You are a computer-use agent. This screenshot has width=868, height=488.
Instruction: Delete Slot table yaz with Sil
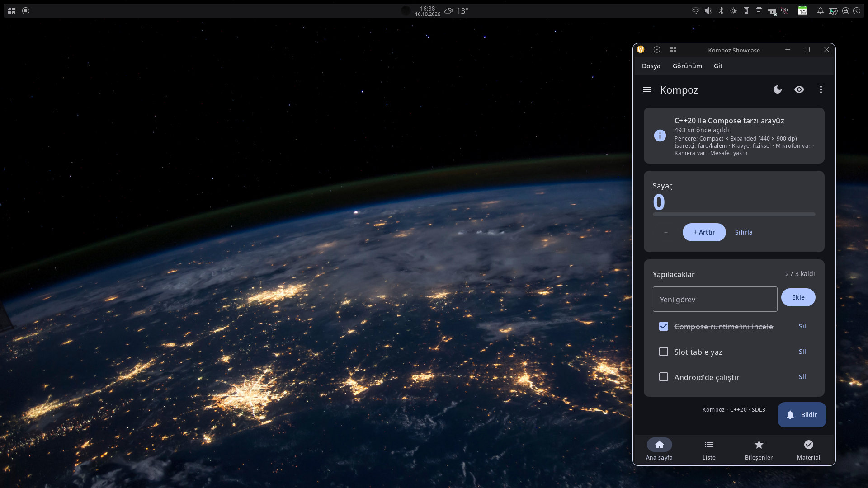click(x=802, y=352)
